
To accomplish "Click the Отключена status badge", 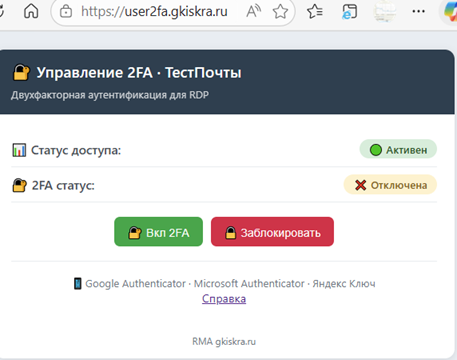I will click(x=390, y=185).
